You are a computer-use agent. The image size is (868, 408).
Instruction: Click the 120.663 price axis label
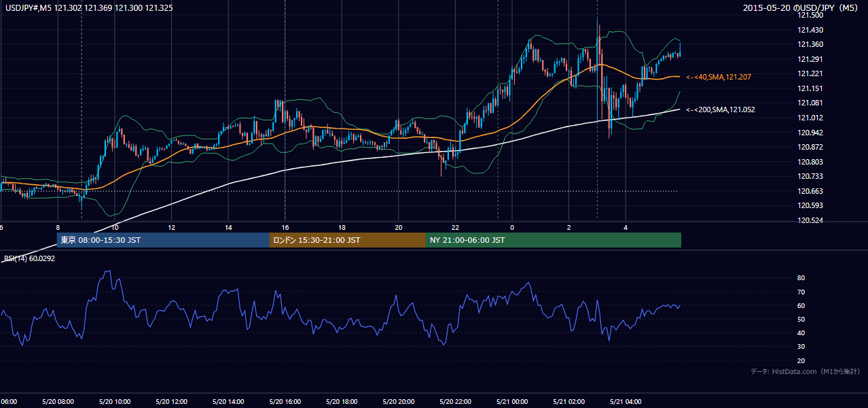click(x=810, y=191)
